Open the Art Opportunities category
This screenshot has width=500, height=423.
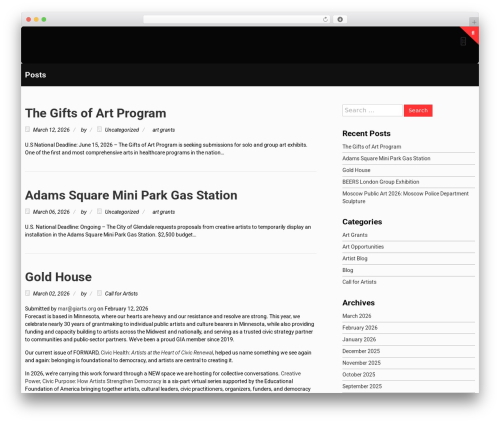pyautogui.click(x=363, y=247)
